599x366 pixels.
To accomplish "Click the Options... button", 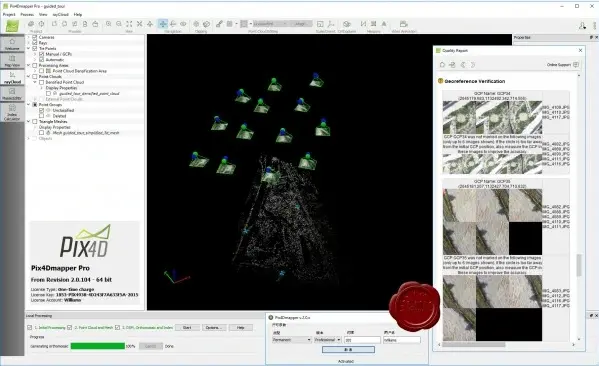I will tap(214, 327).
